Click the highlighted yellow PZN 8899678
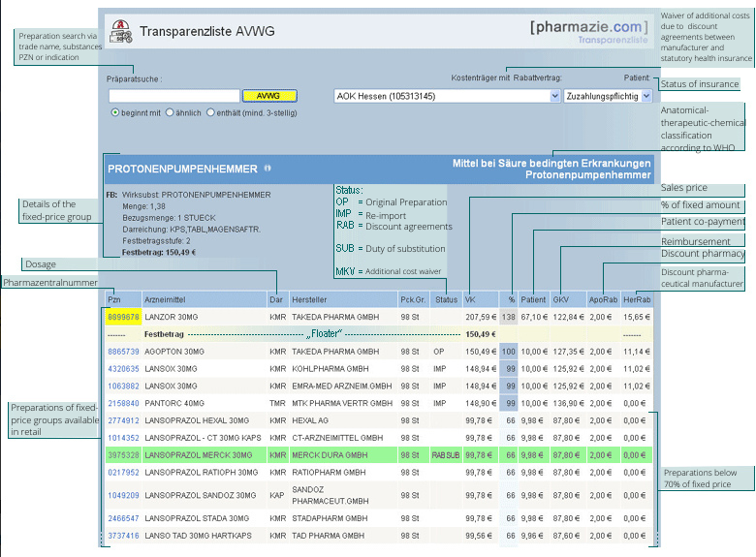This screenshot has width=756, height=557. click(123, 317)
